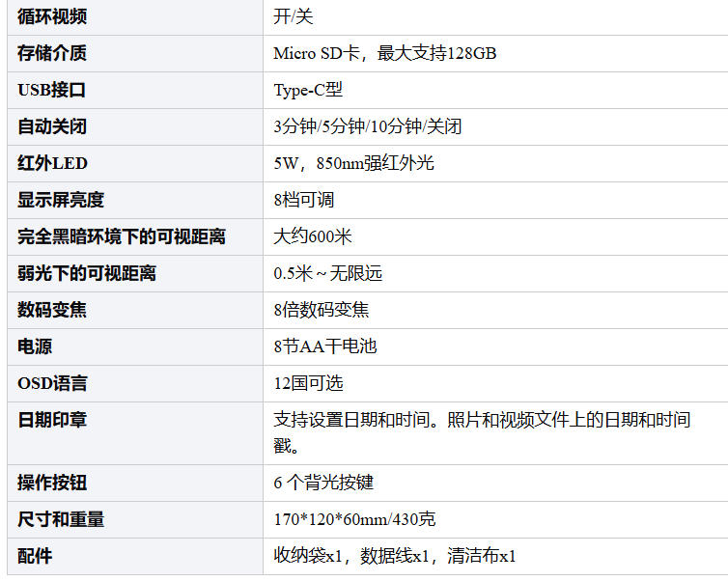The width and height of the screenshot is (728, 581).
Task: Select the 12国可选 language value
Action: (x=308, y=383)
